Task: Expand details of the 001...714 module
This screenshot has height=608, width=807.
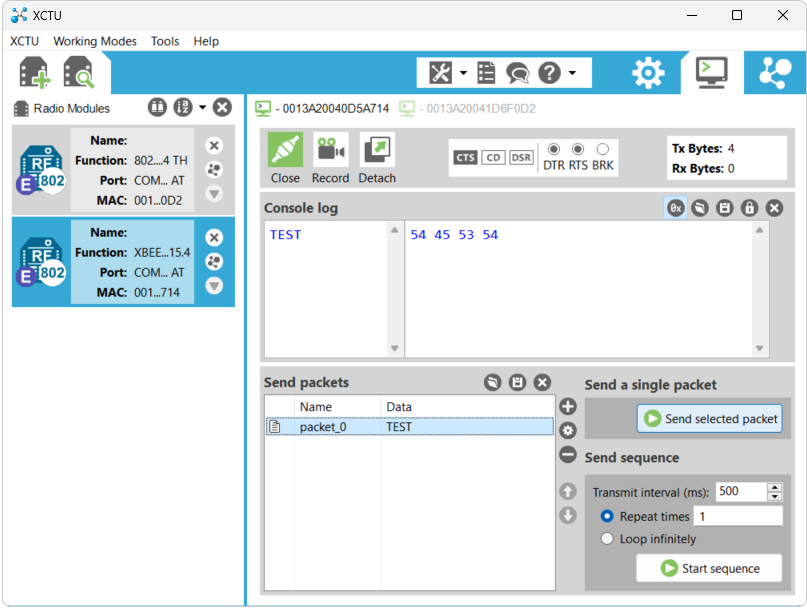Action: (x=214, y=286)
